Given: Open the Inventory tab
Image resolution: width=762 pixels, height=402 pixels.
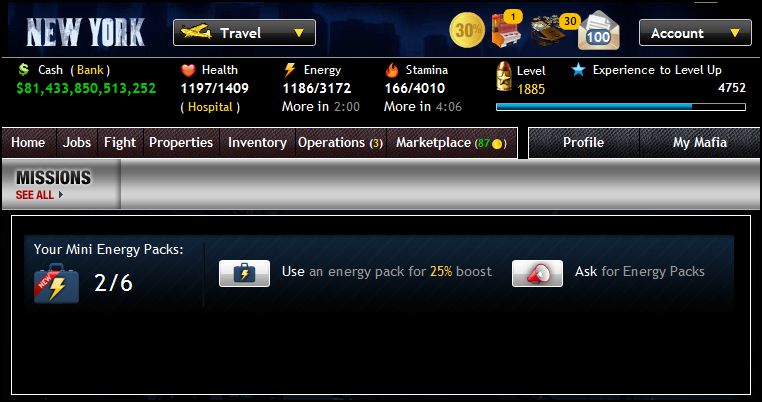Looking at the screenshot, I should coord(257,142).
